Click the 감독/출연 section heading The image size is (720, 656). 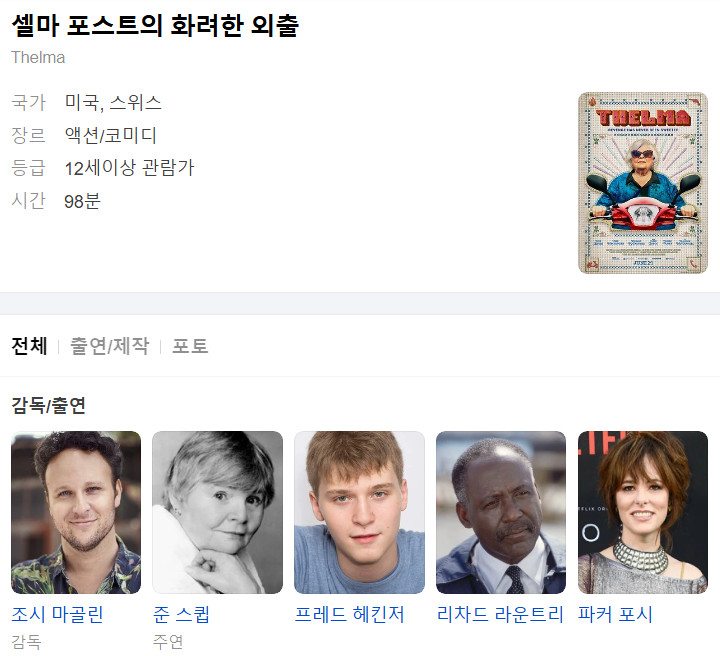[48, 405]
